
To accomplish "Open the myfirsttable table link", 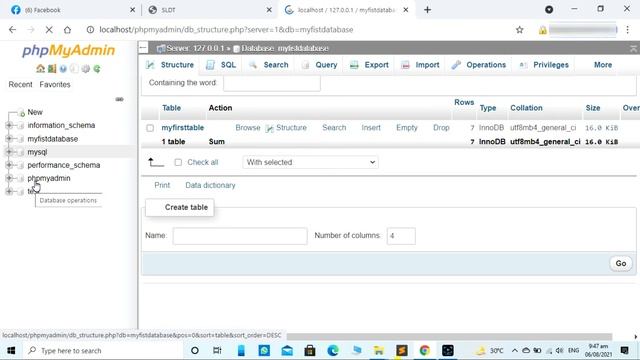I will coord(182,128).
